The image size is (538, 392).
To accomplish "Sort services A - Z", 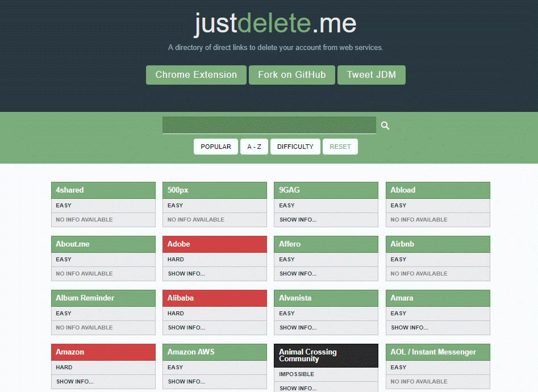I will [255, 147].
